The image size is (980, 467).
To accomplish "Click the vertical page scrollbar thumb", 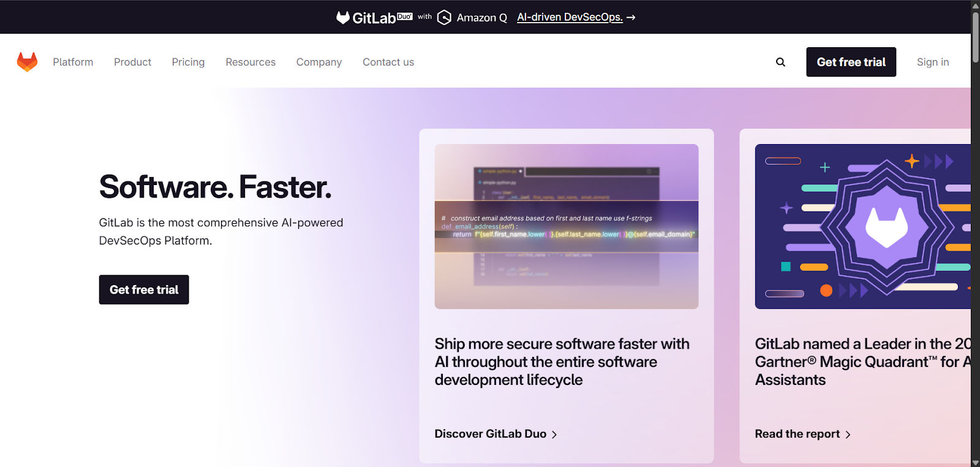I will 975,37.
